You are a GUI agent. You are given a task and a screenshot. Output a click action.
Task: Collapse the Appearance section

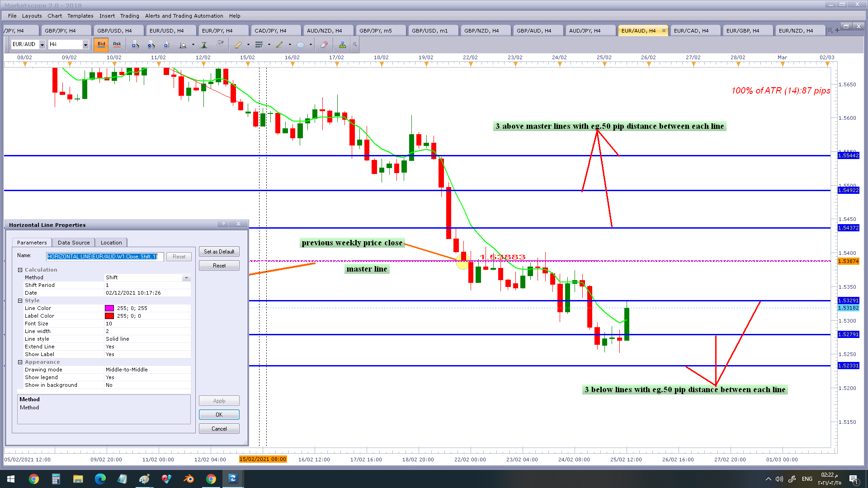pos(20,362)
